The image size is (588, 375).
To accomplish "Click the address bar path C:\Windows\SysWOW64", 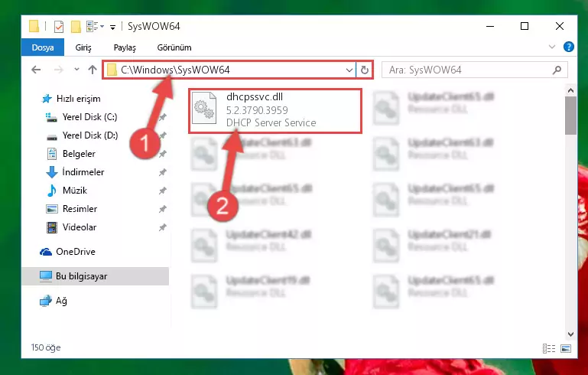I will click(175, 70).
